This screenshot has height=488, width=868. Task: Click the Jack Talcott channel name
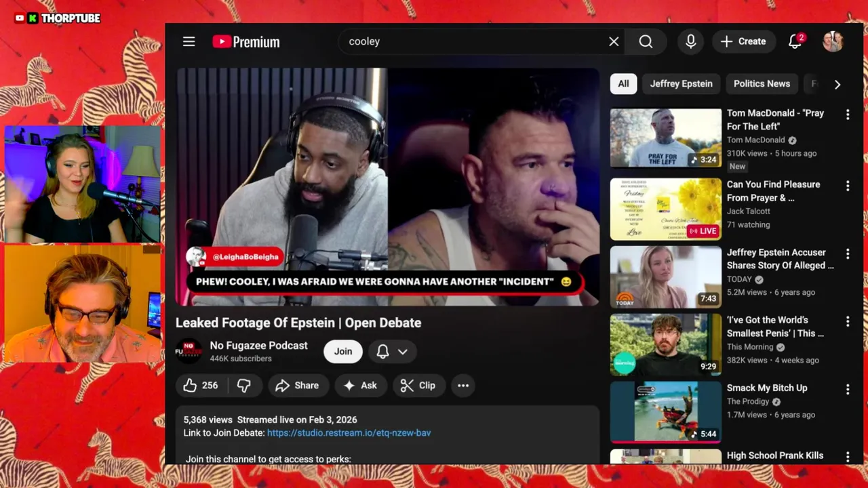click(748, 211)
